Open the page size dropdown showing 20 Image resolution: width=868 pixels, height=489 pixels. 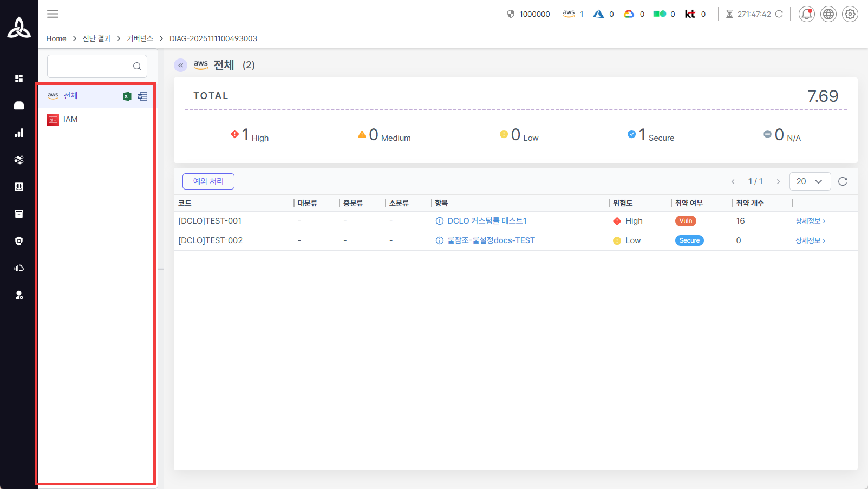coord(810,181)
